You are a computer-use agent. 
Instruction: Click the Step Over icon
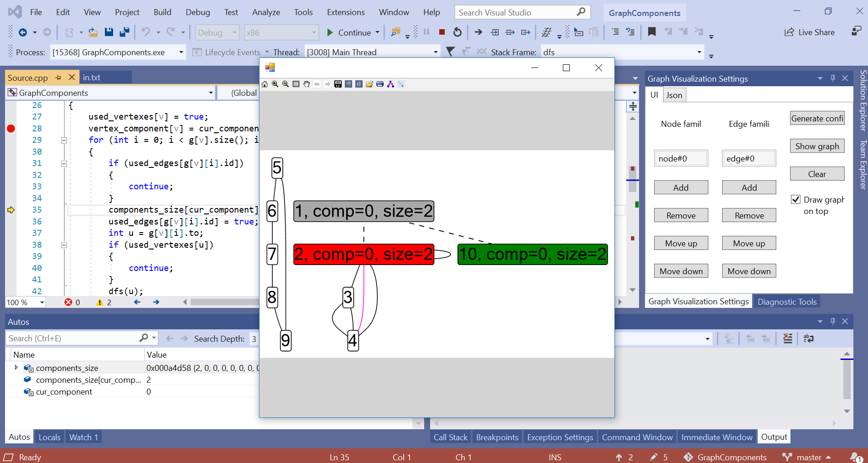point(510,32)
